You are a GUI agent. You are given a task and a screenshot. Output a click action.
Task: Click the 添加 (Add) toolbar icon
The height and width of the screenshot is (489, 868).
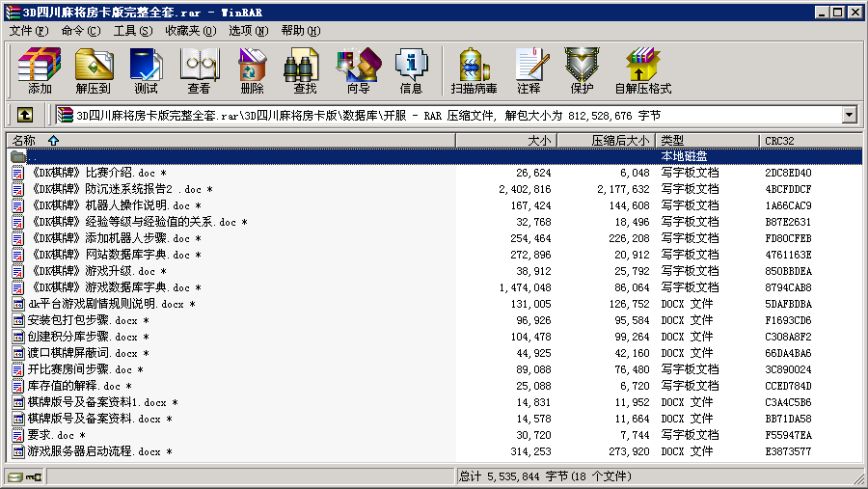click(x=40, y=71)
